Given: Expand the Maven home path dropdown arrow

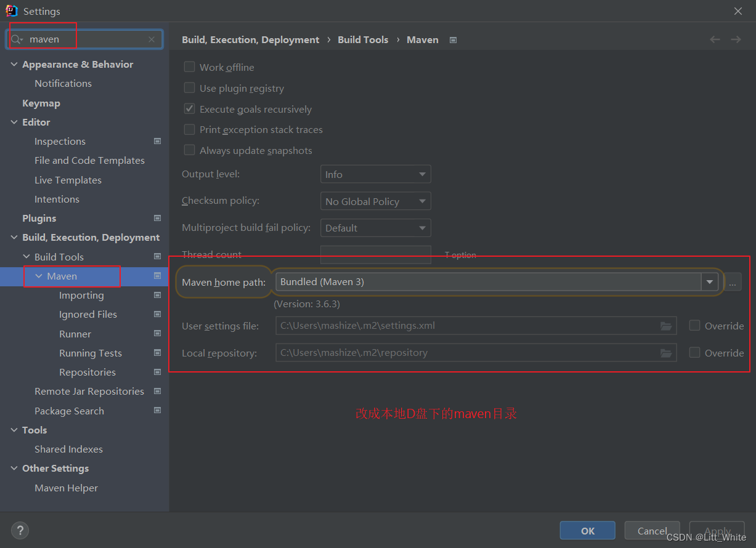Looking at the screenshot, I should pyautogui.click(x=710, y=282).
